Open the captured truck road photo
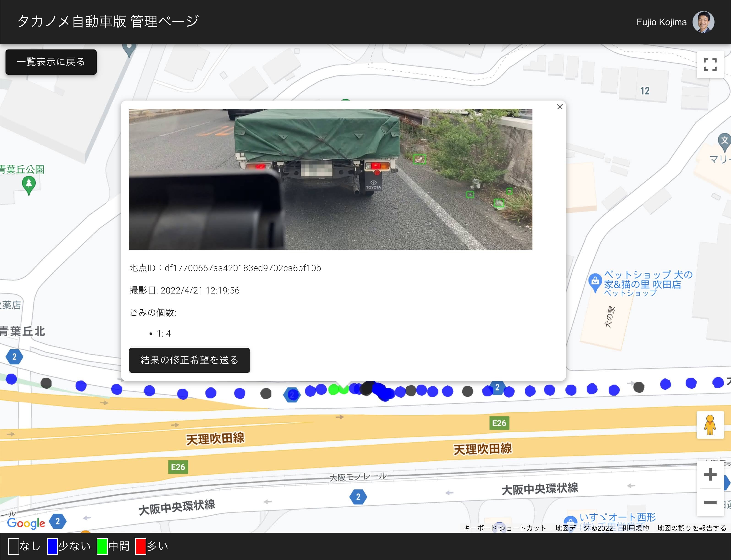 [x=330, y=179]
